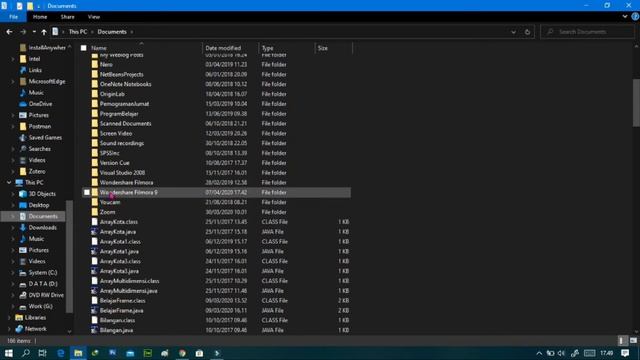Image resolution: width=640 pixels, height=360 pixels.
Task: Open Task View on the taskbar
Action: click(42, 353)
